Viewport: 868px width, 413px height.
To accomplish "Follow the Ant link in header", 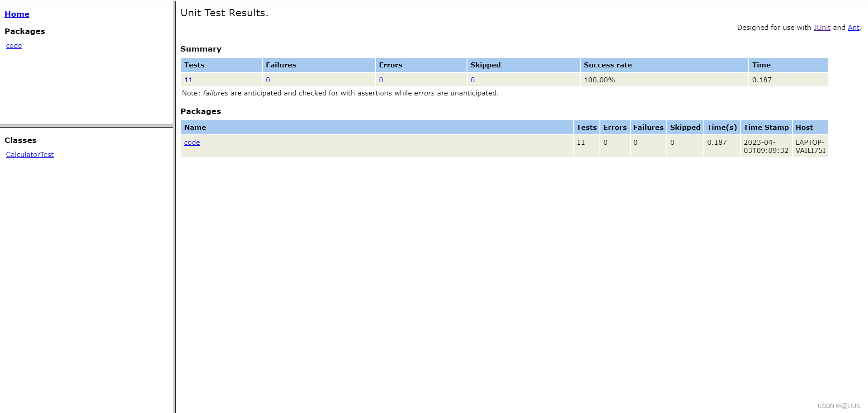I will point(854,28).
